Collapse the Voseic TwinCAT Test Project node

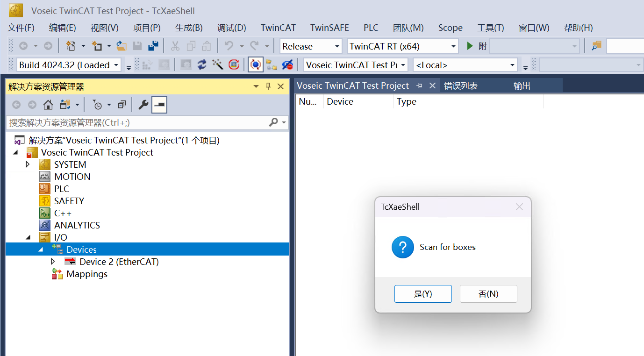click(15, 152)
